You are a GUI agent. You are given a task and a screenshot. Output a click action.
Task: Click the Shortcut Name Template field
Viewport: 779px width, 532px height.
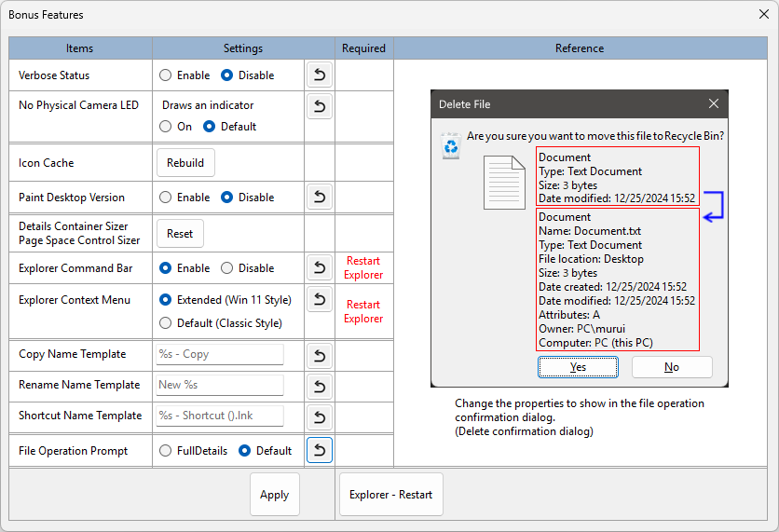(220, 416)
